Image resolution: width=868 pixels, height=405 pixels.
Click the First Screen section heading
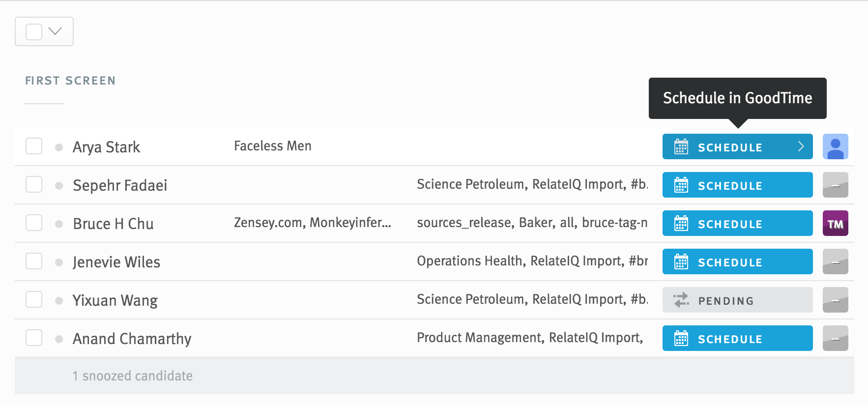tap(70, 81)
